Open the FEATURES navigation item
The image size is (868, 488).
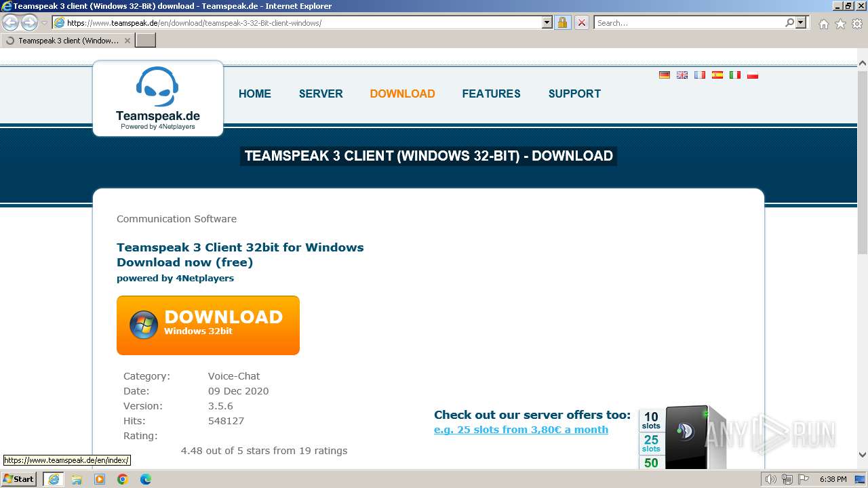(492, 94)
